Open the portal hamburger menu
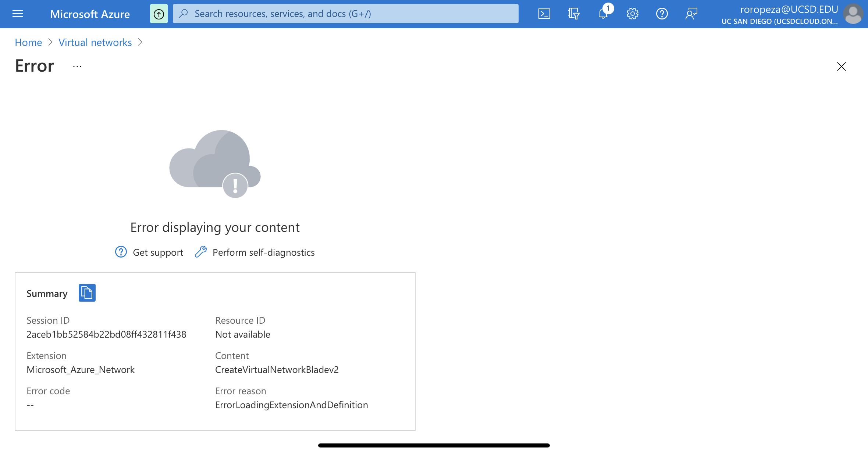This screenshot has width=868, height=453. click(x=17, y=14)
